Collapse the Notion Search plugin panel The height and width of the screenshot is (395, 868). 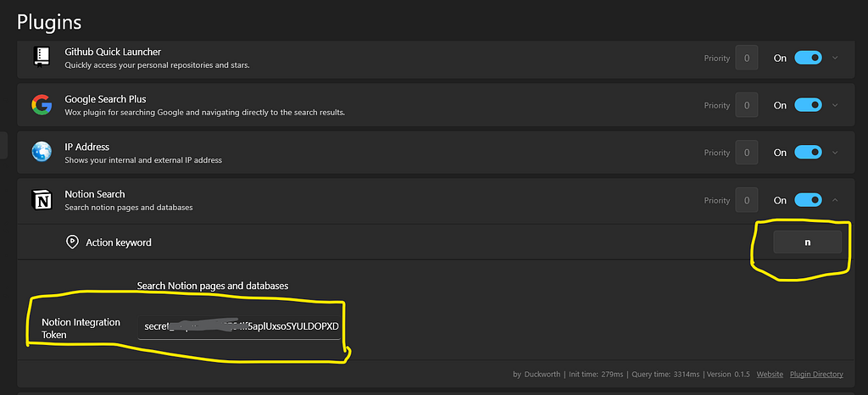(835, 200)
